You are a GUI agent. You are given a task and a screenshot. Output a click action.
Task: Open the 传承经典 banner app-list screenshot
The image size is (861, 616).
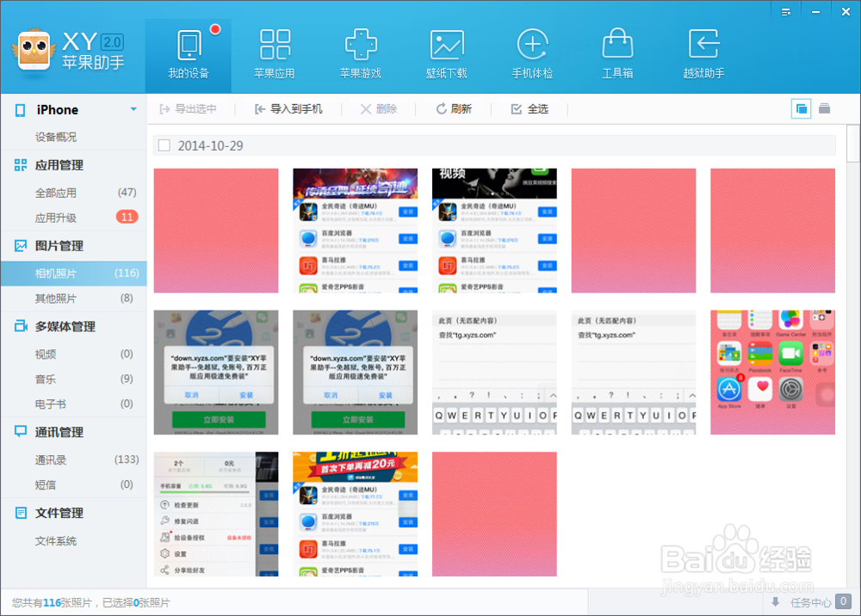[355, 231]
